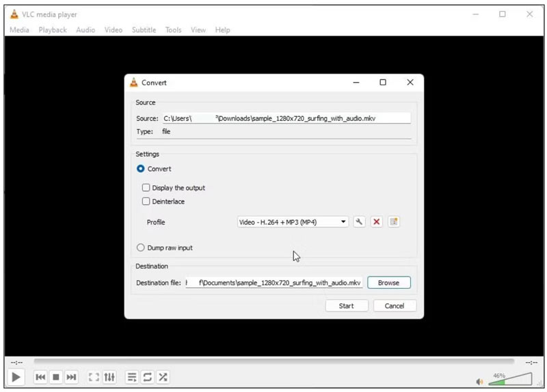Click VLC cone icon in main window title
This screenshot has height=392, width=547.
(14, 14)
